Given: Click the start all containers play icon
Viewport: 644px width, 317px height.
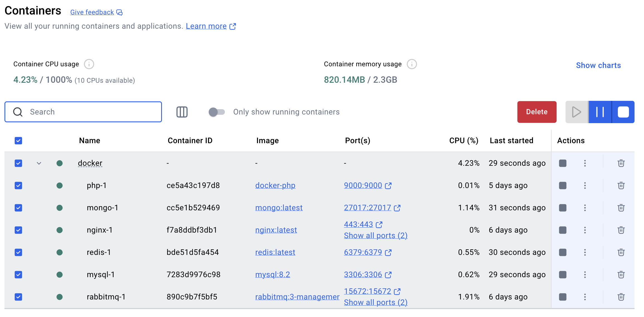Looking at the screenshot, I should tap(577, 112).
